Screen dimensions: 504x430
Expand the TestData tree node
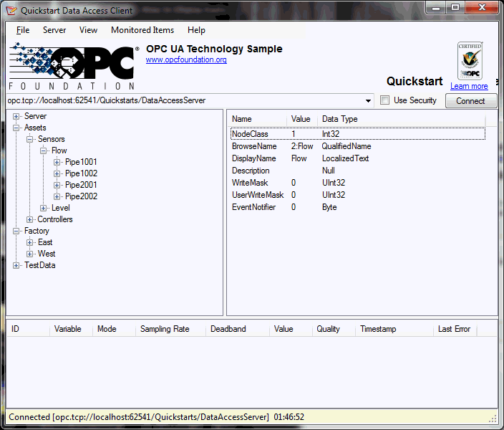pos(16,265)
